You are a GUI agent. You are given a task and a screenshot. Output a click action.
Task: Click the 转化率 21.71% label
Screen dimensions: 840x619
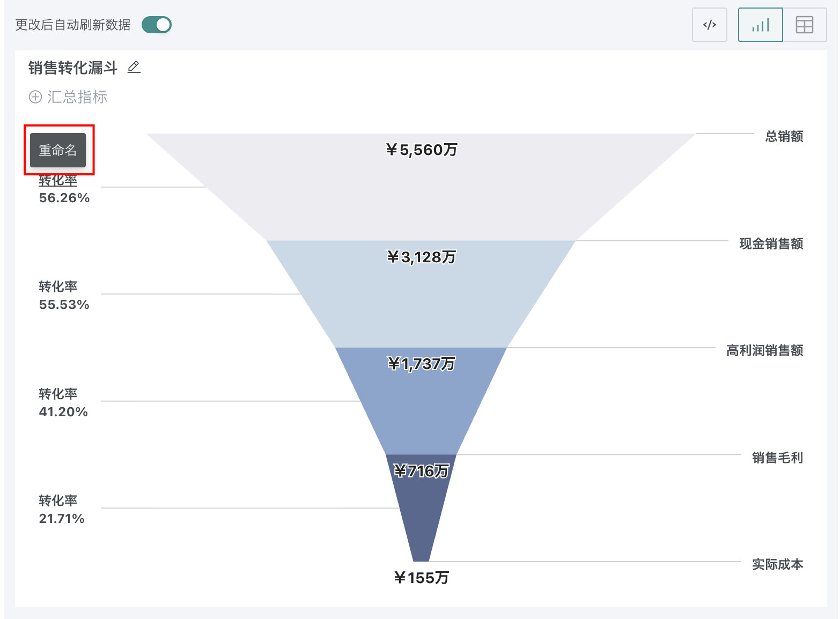tap(62, 510)
